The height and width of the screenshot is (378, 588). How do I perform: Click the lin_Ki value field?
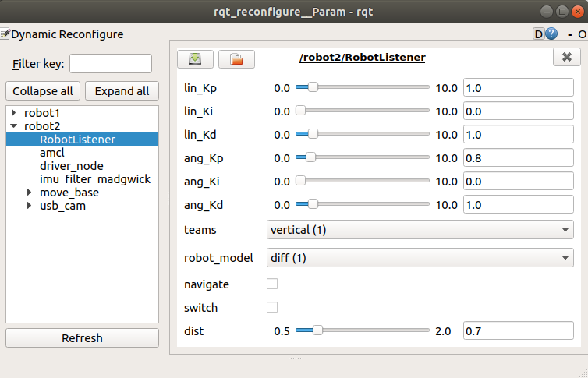[x=519, y=111]
